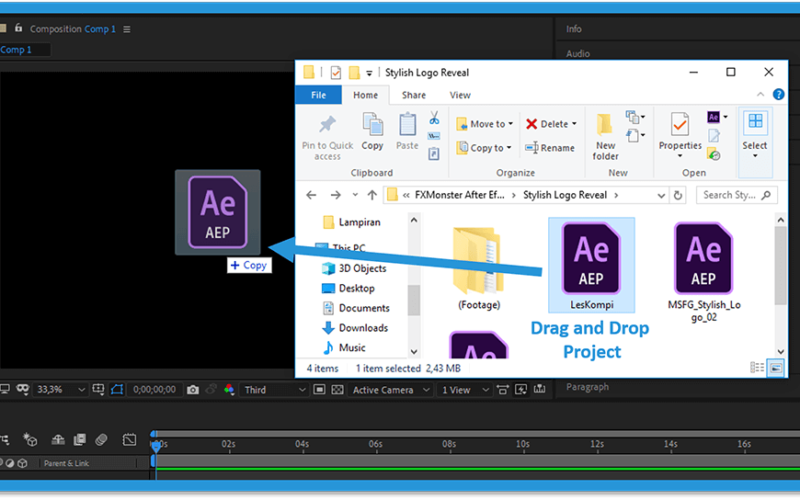Open the File tab in Explorer
The image size is (800, 500).
point(318,95)
